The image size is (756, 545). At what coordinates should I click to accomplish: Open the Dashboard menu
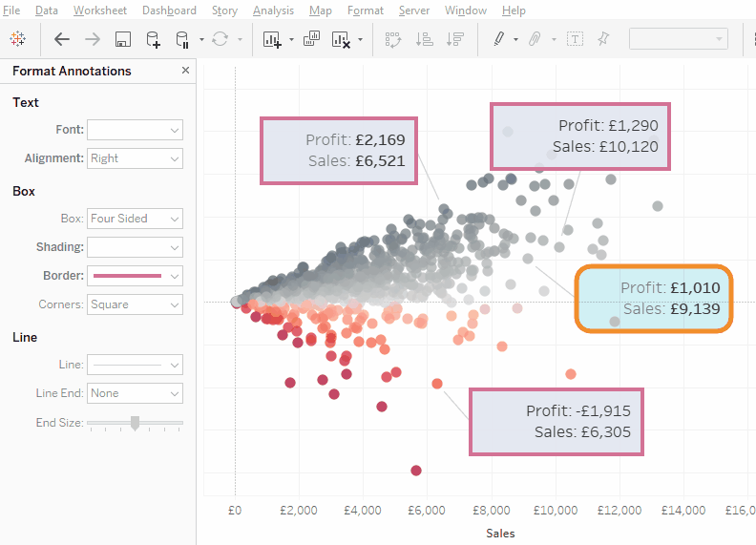click(169, 10)
